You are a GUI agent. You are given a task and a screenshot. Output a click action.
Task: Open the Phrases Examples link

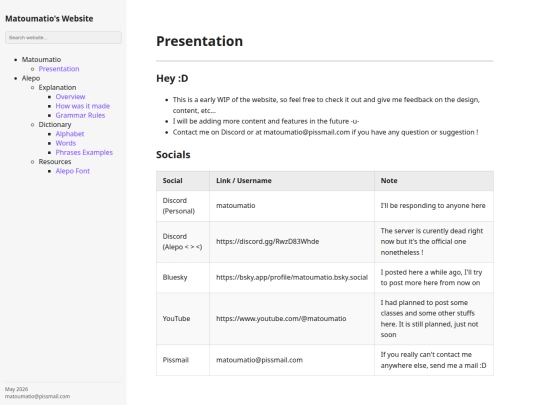tap(84, 153)
